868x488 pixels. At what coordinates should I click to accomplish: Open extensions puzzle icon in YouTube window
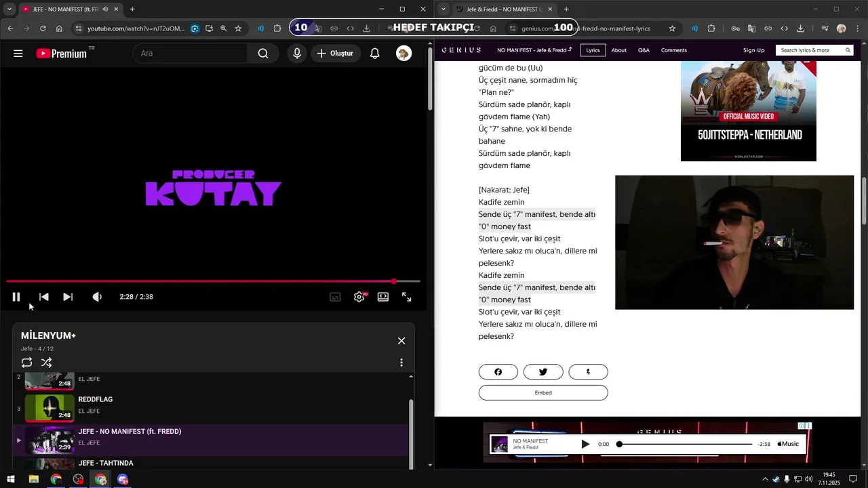277,28
